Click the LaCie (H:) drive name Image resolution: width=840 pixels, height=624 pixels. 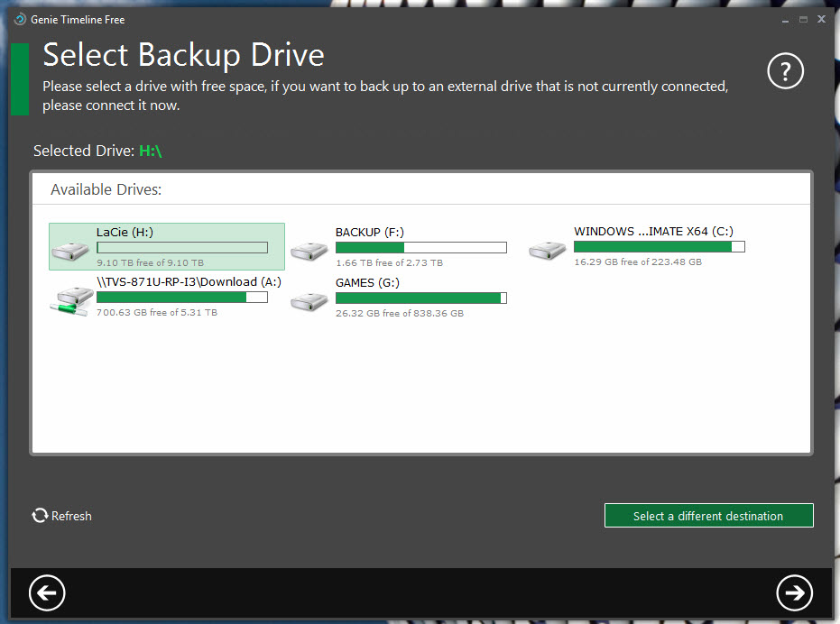tap(125, 232)
